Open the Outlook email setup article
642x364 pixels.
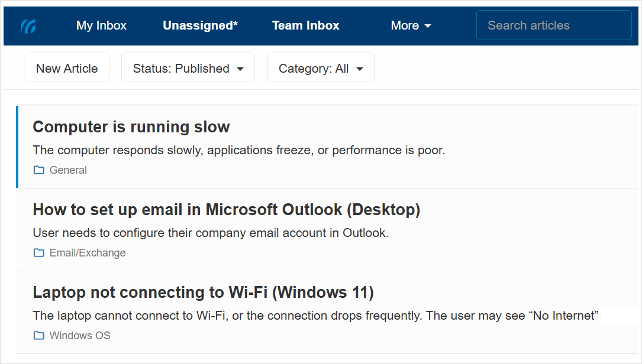227,209
